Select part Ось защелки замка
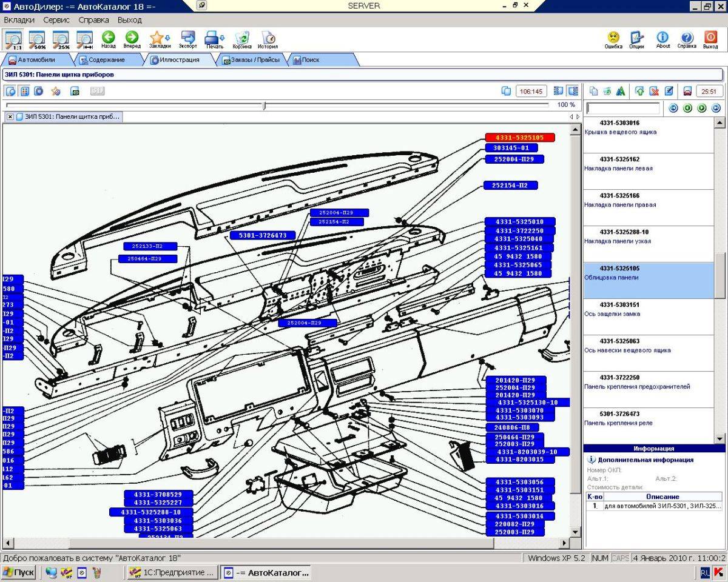This screenshot has height=582, width=728. click(649, 316)
